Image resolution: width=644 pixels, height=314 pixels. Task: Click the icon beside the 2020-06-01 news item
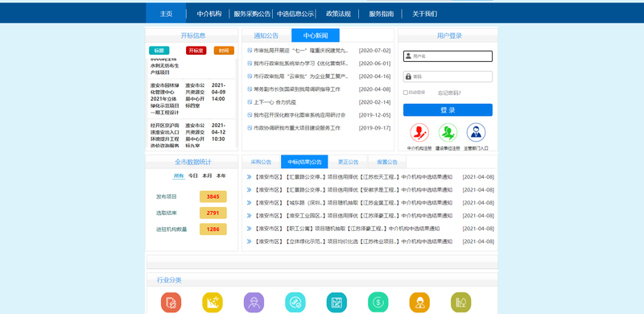click(x=250, y=64)
